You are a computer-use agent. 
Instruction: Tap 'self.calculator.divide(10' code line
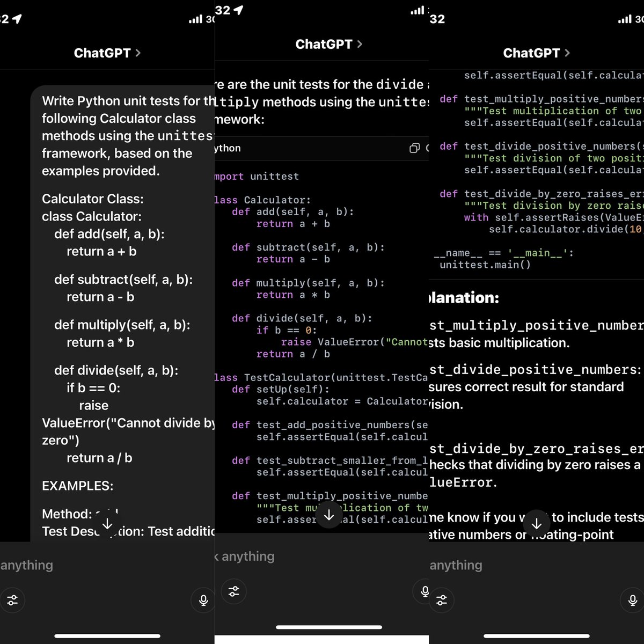[566, 229]
